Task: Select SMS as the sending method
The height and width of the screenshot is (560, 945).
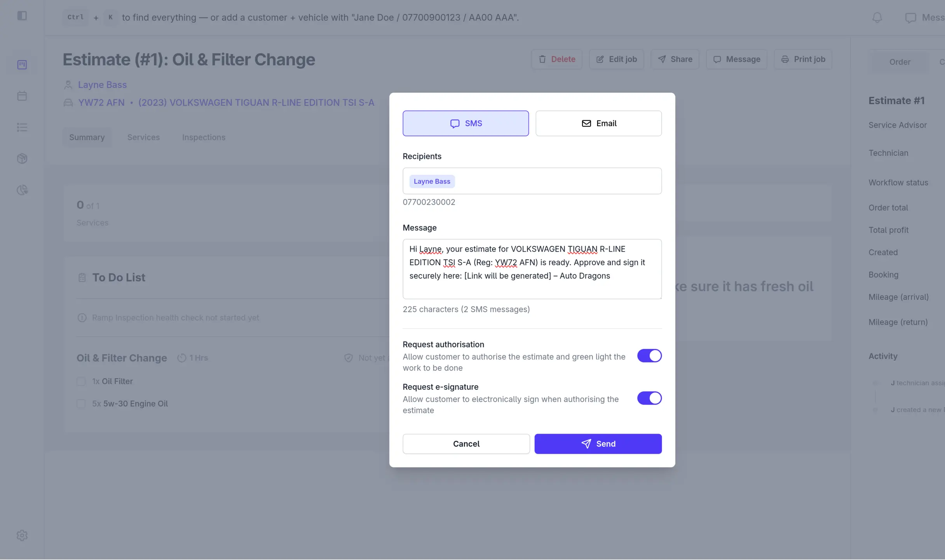Action: coord(466,123)
